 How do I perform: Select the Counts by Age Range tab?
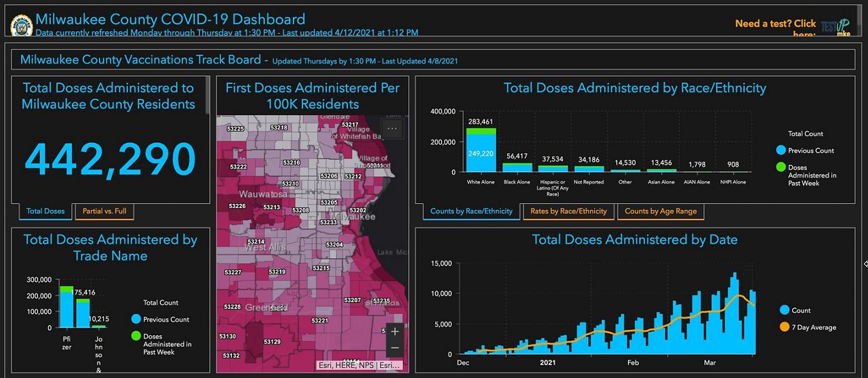click(x=660, y=211)
